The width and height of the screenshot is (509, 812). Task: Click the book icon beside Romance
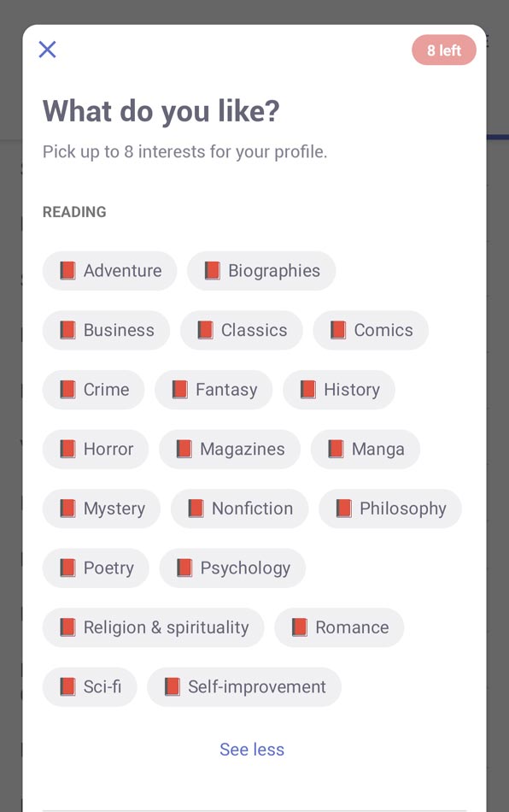[x=300, y=627]
